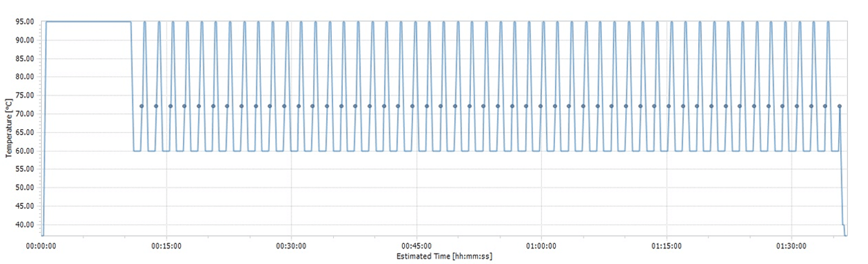The height and width of the screenshot is (264, 868).
Task: Click the 00:45:00 time axis label
Action: click(x=416, y=246)
